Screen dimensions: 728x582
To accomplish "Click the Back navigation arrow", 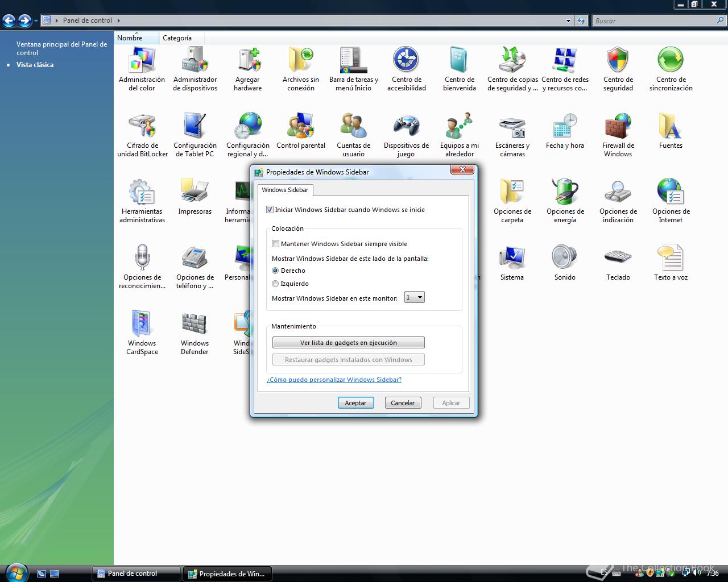I will pos(9,21).
